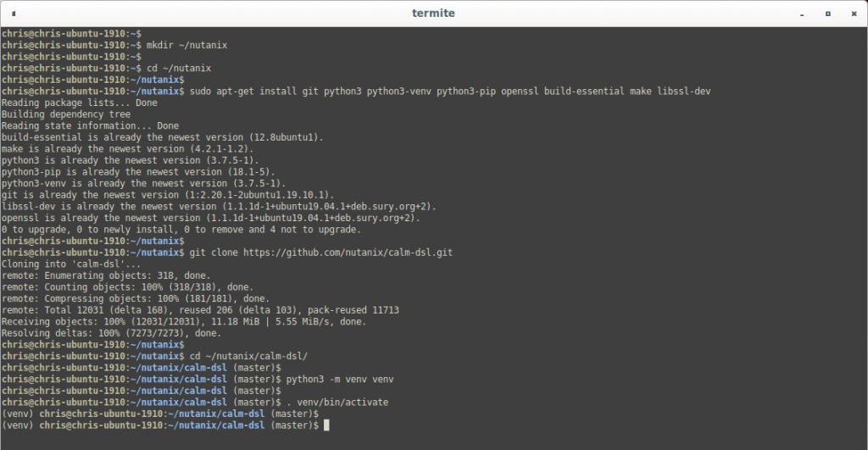The height and width of the screenshot is (450, 868).
Task: Click the python3-venv newest version line
Action: pos(143,184)
